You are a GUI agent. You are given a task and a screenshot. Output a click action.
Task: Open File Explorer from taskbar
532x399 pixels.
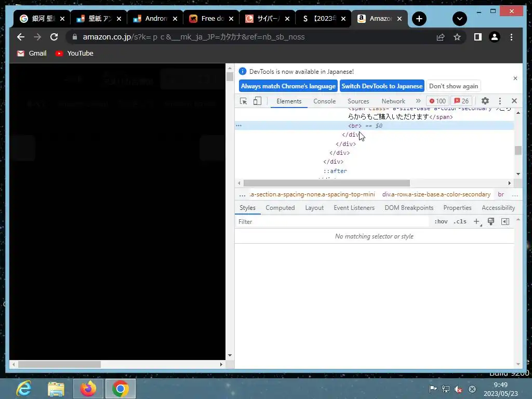point(56,389)
